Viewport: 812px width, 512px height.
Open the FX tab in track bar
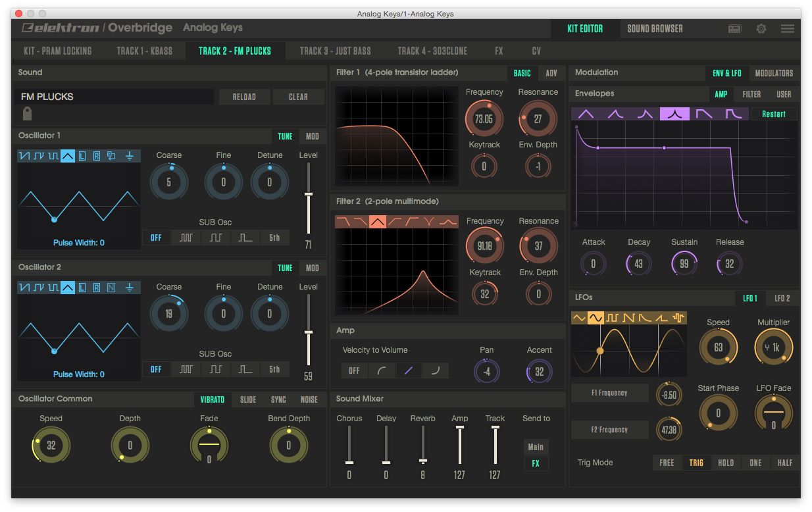499,51
